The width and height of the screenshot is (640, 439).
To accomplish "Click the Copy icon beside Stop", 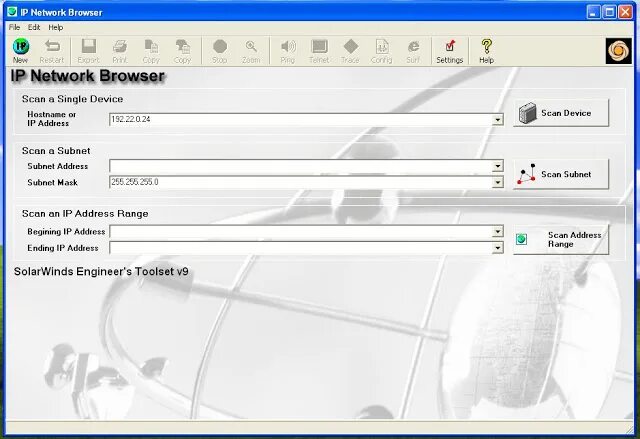I will pyautogui.click(x=182, y=51).
